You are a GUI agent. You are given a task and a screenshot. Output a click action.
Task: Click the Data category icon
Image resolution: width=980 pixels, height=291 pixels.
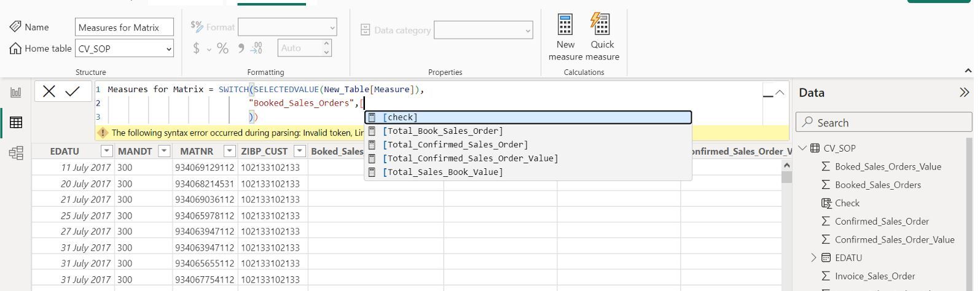365,29
